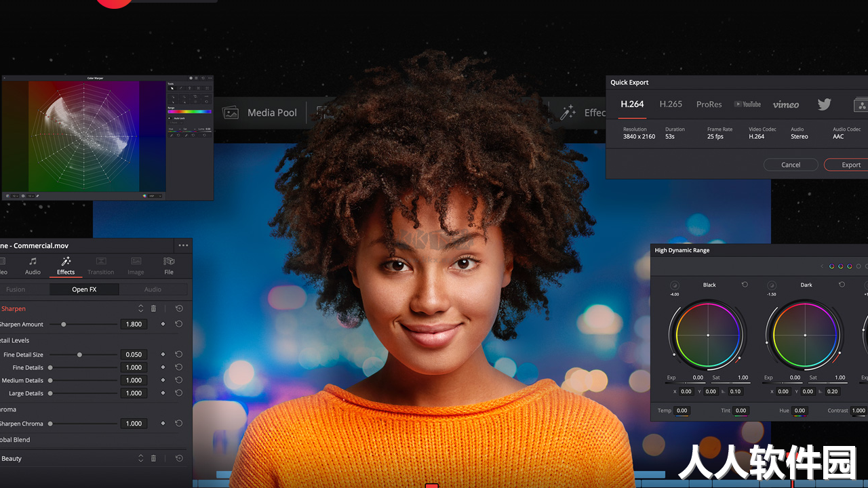Click the Sharpen Amount slider handle

pos(64,325)
